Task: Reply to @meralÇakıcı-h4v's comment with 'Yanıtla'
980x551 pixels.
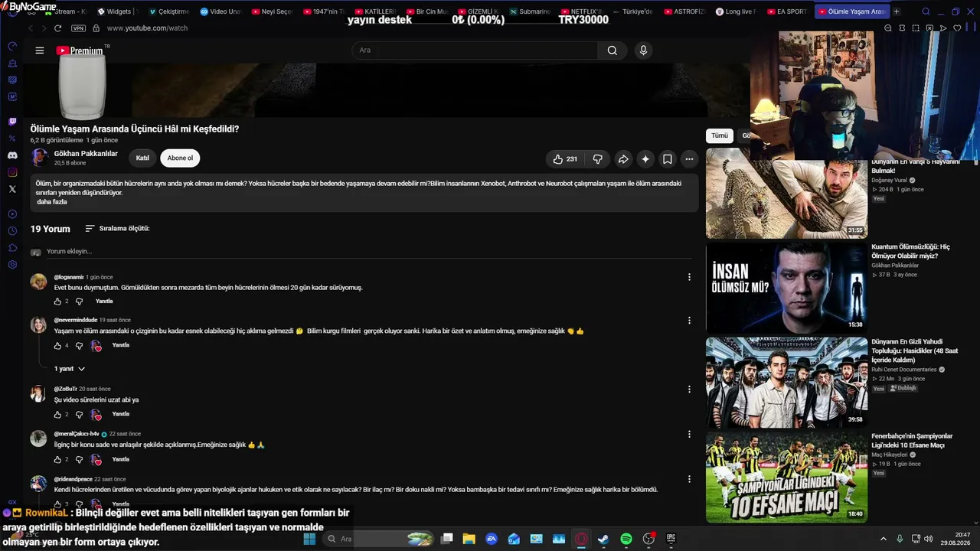Action: [121, 459]
